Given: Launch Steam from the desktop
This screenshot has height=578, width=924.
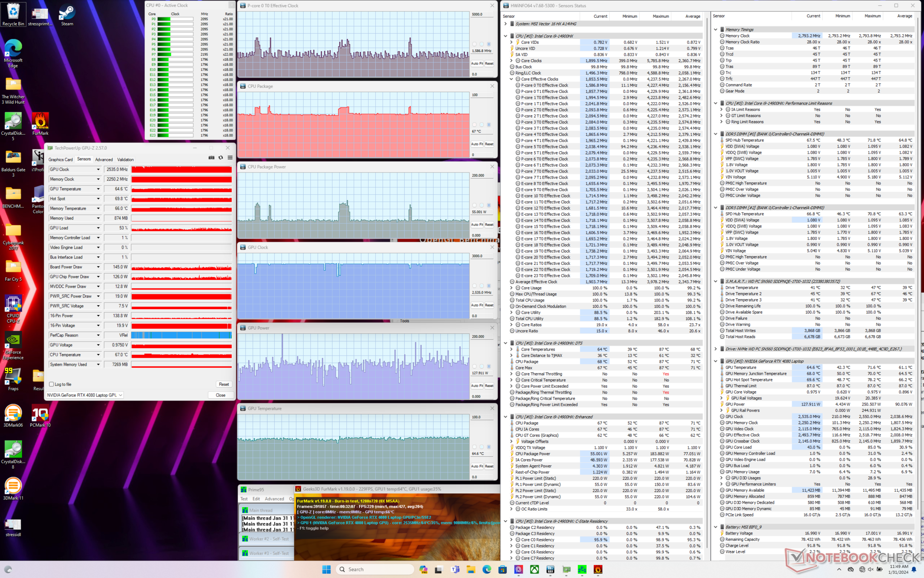Looking at the screenshot, I should (x=67, y=14).
